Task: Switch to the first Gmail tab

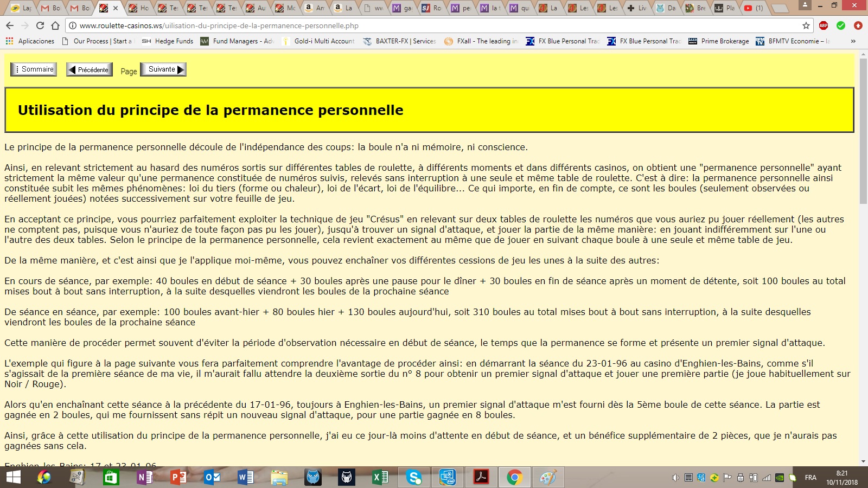Action: 50,8
